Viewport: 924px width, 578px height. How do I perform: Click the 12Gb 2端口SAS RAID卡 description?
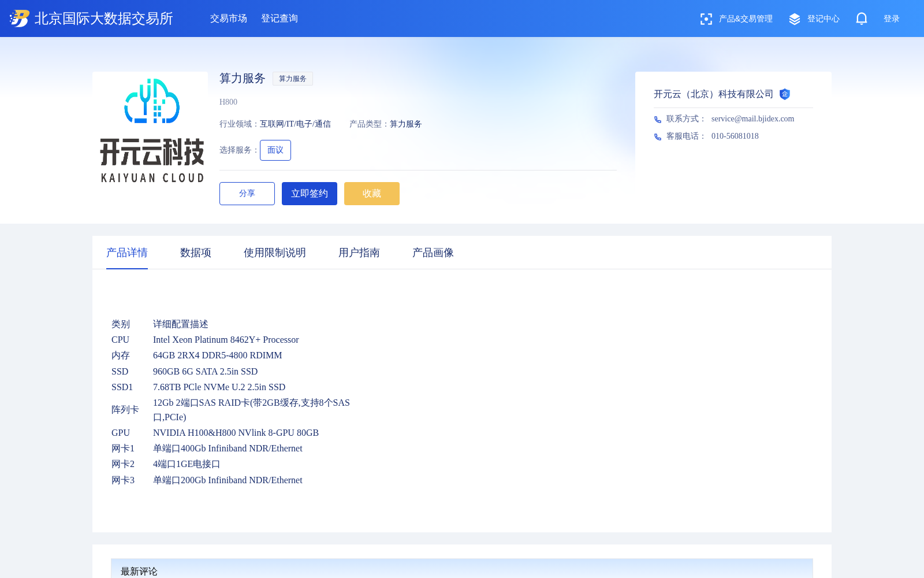(252, 410)
